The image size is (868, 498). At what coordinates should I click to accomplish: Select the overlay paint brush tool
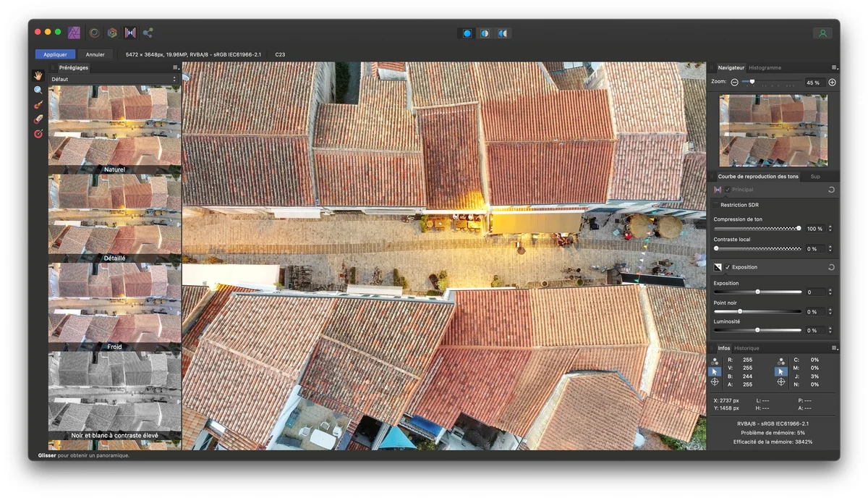click(x=38, y=105)
